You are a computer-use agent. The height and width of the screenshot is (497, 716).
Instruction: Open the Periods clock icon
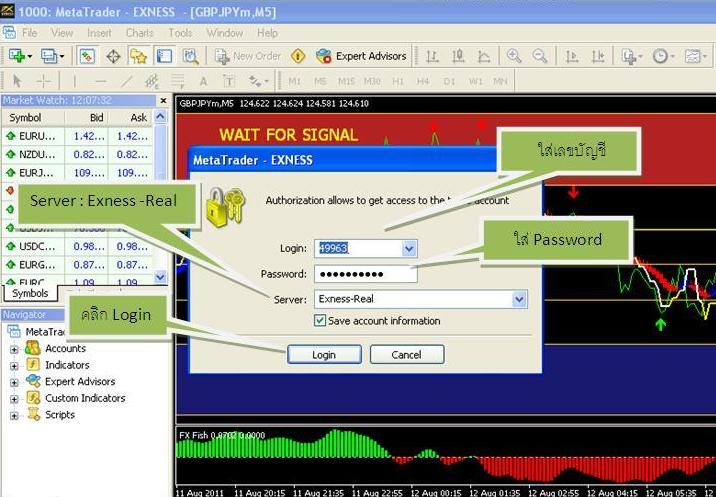click(663, 56)
